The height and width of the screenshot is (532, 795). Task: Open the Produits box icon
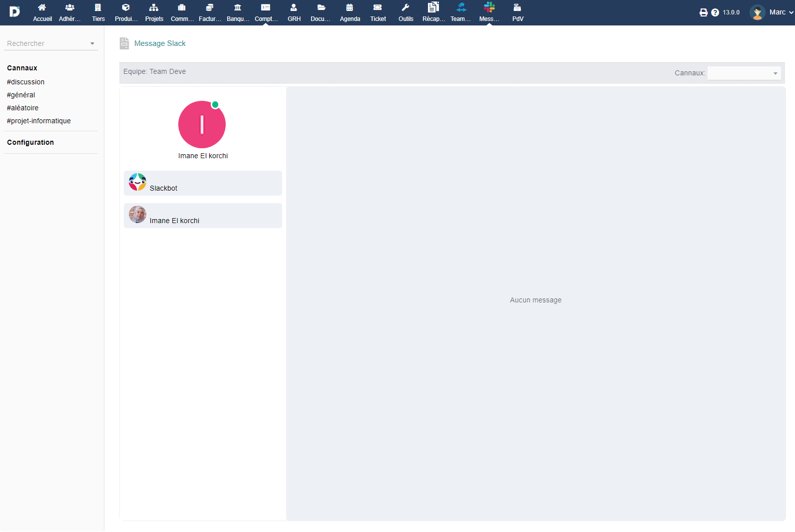click(x=126, y=7)
